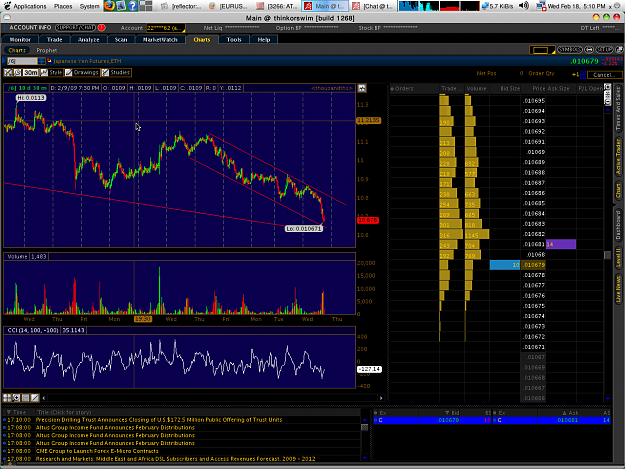
Task: Click the chart mode icon above price axis
Action: pos(362,88)
